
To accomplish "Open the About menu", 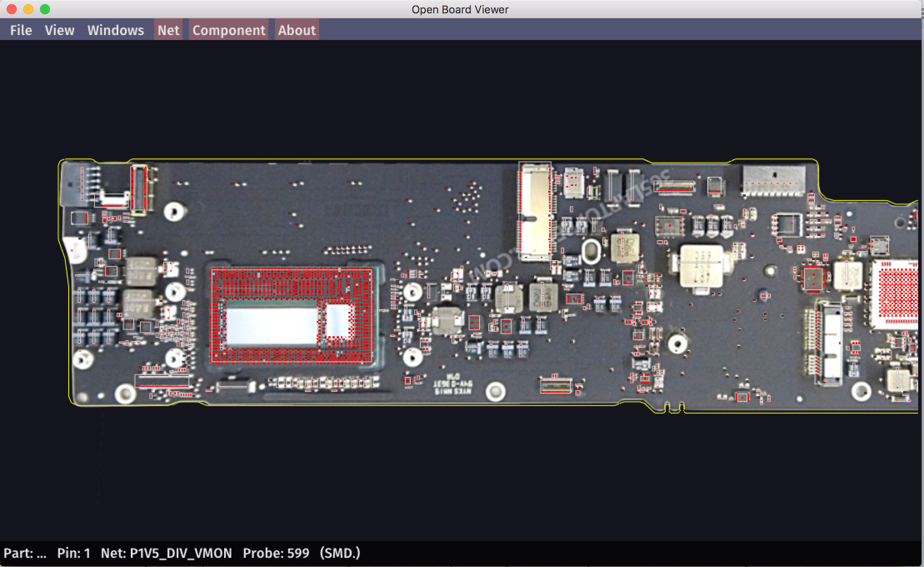I will 297,30.
